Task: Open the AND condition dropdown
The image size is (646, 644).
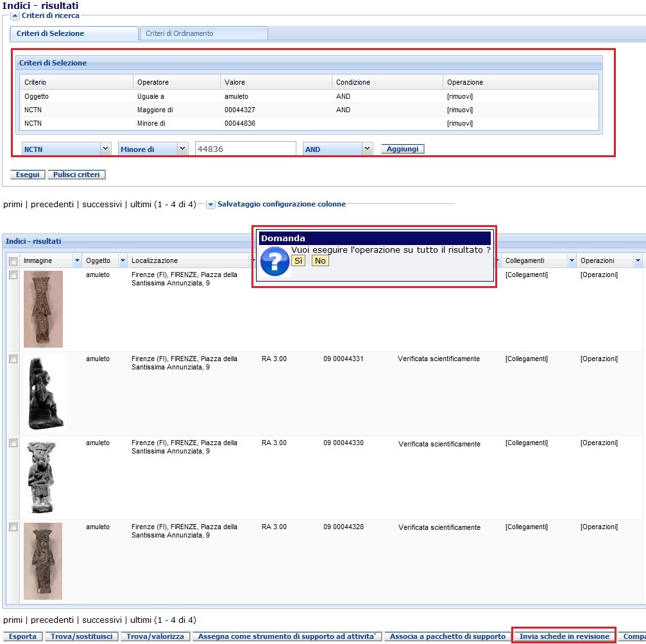Action: tap(367, 149)
